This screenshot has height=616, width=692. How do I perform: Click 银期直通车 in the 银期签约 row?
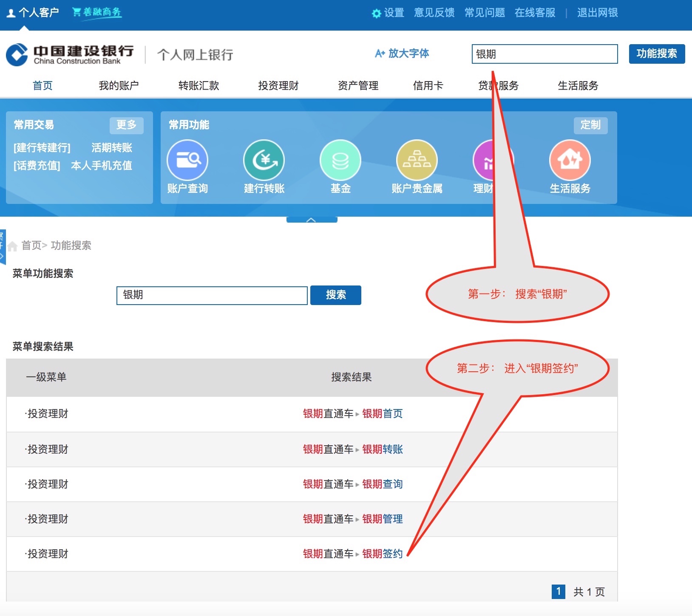[328, 554]
